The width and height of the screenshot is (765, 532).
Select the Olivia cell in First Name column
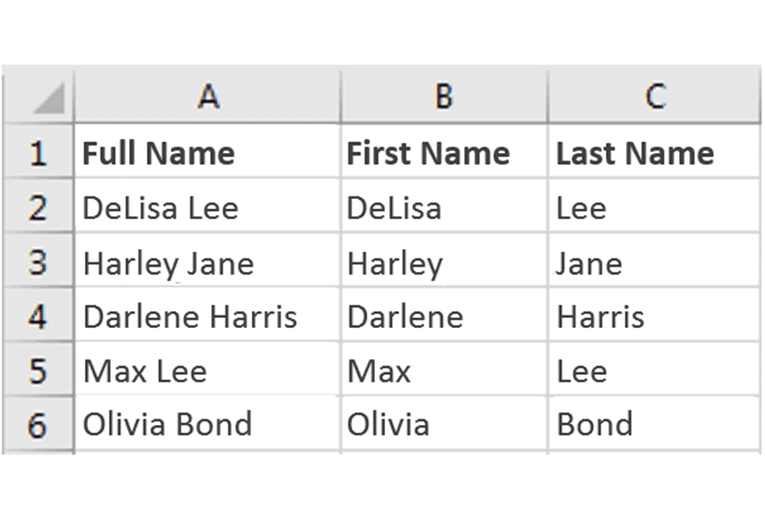pyautogui.click(x=445, y=425)
